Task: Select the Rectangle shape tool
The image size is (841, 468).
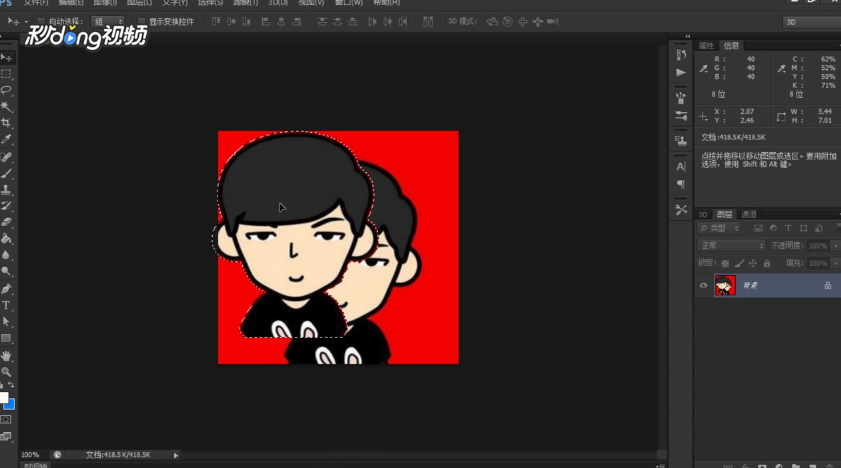Action: (6, 338)
